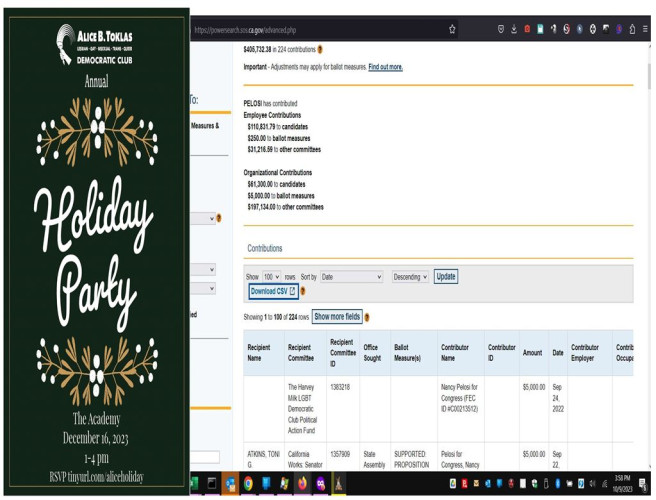The width and height of the screenshot is (656, 500).
Task: Click the help icon next to Download CSV
Action: [x=303, y=292]
